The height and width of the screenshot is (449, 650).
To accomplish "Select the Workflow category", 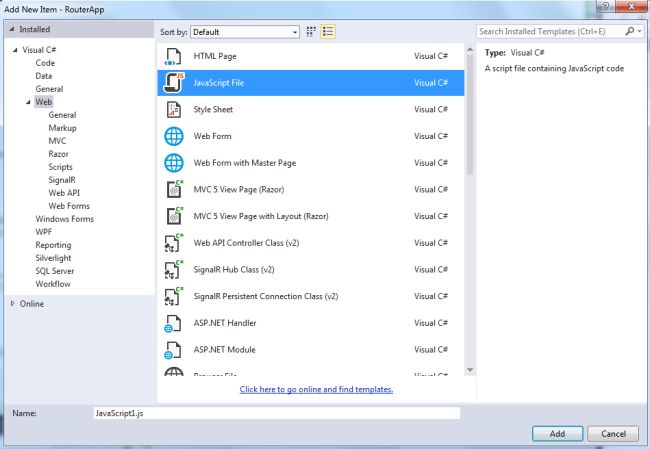I will tap(53, 284).
